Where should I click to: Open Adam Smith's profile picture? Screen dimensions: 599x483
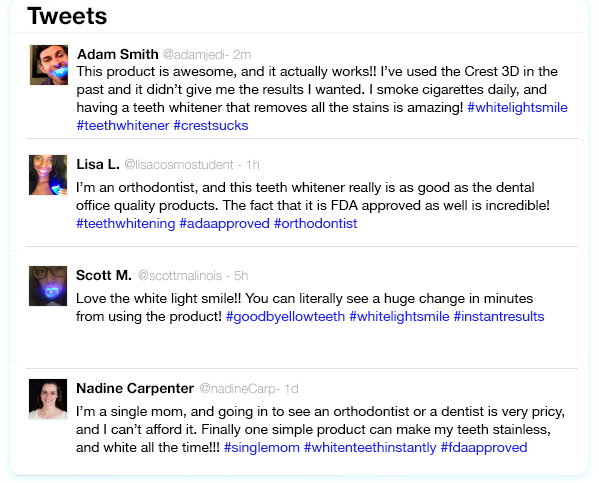click(49, 65)
